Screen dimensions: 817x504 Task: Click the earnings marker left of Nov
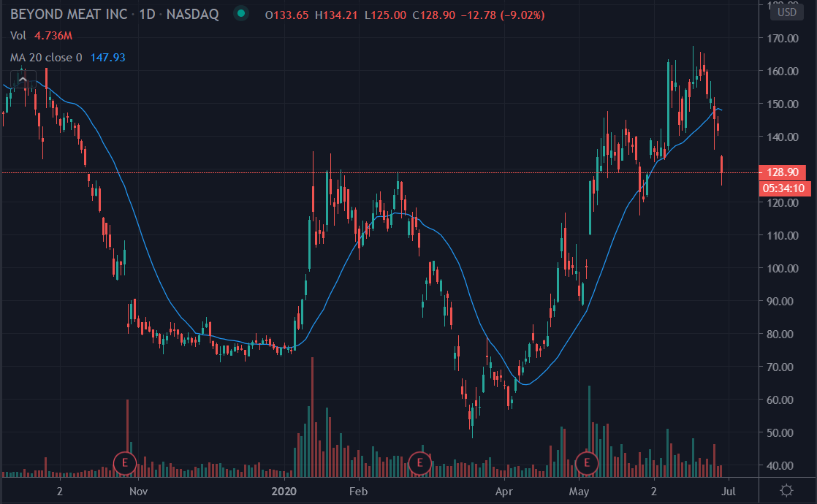pyautogui.click(x=125, y=462)
